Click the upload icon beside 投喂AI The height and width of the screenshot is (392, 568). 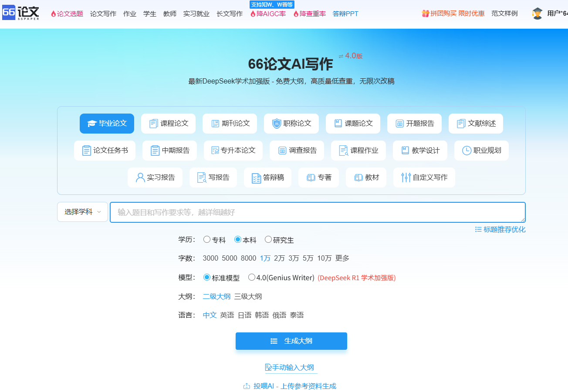pos(247,386)
